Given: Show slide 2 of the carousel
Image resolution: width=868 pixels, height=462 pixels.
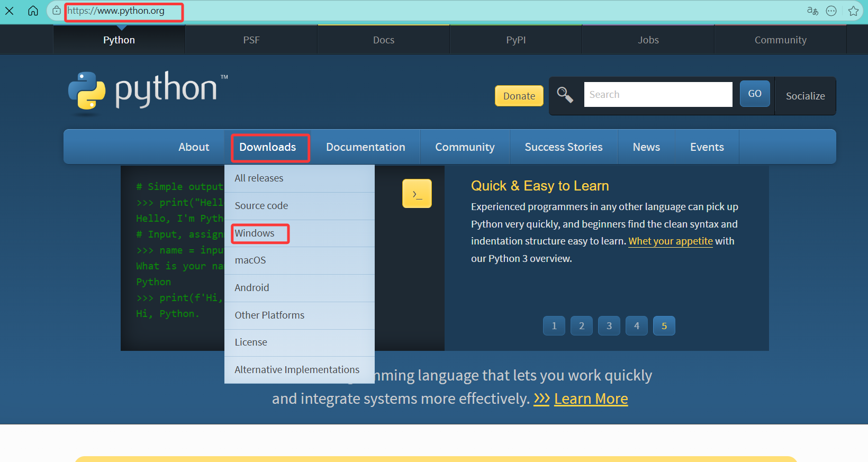Looking at the screenshot, I should pos(582,326).
